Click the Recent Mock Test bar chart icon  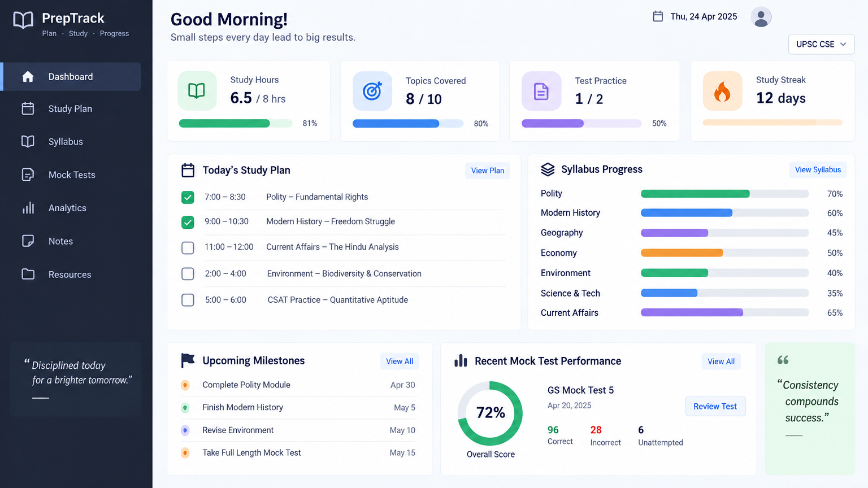pos(461,360)
